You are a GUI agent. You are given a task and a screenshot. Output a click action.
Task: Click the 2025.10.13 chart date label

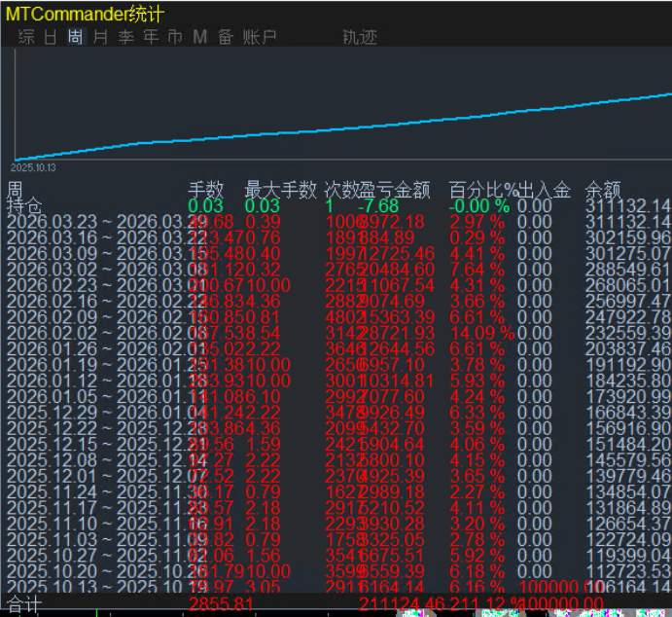click(x=33, y=167)
